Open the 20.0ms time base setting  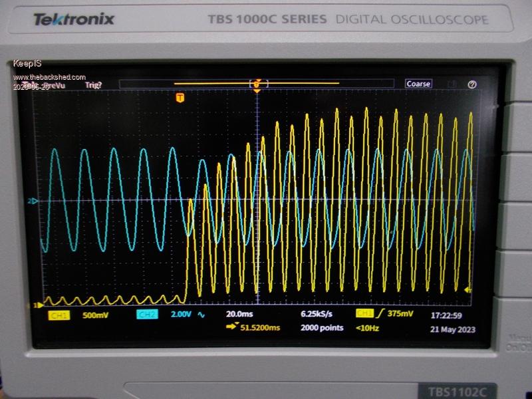[240, 315]
